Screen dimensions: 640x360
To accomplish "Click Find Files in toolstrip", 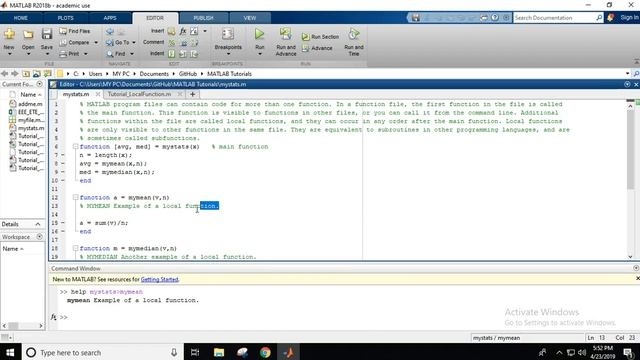I will point(75,31).
